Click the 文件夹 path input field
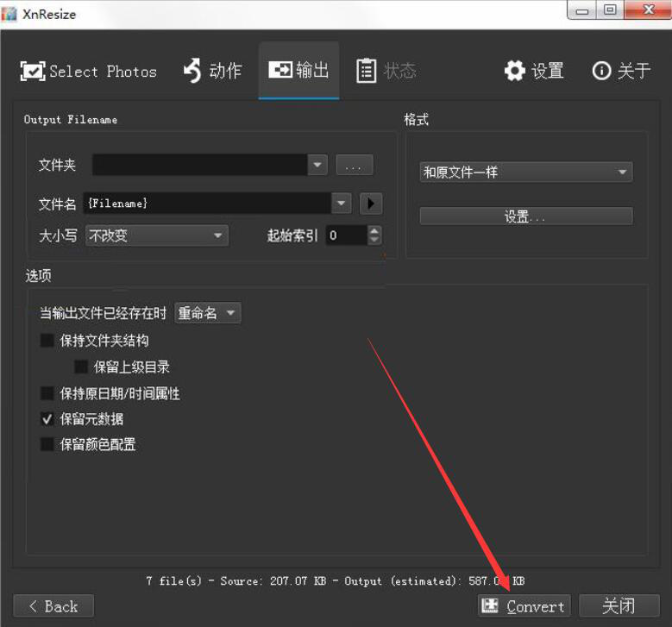 [200, 165]
